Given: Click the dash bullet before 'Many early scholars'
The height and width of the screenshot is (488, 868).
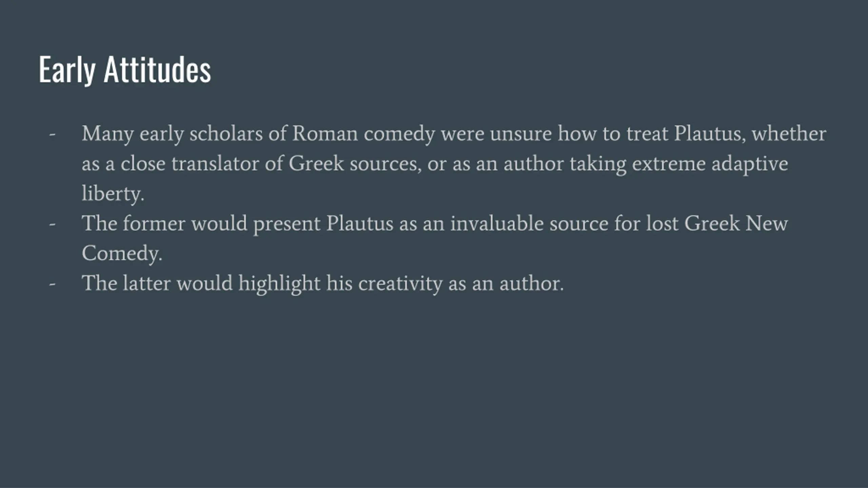Looking at the screenshot, I should coord(52,135).
